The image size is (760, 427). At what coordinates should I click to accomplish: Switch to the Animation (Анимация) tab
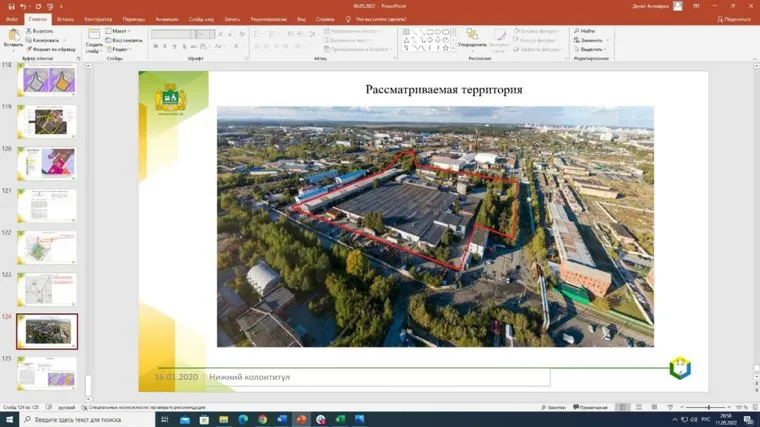click(163, 19)
